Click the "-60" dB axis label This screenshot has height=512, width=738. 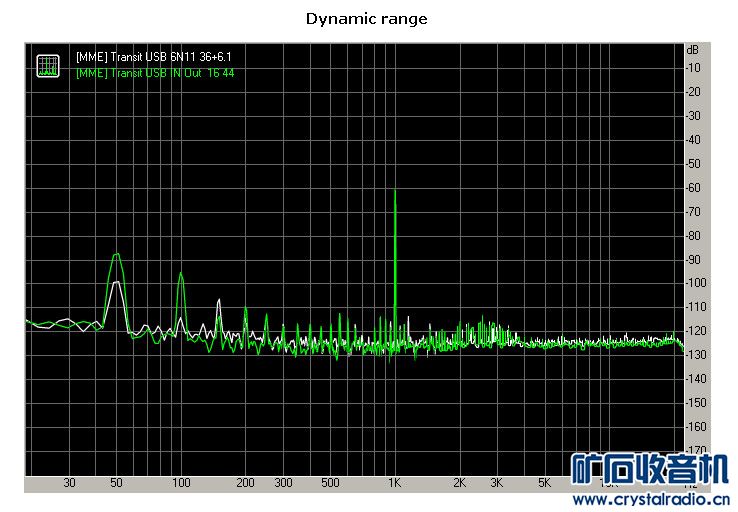693,188
